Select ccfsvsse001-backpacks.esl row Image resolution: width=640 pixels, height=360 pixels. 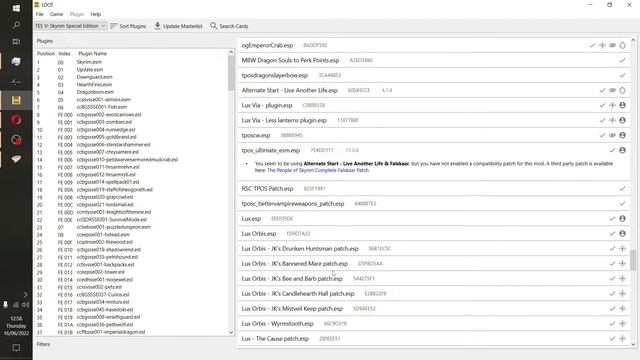click(x=105, y=264)
